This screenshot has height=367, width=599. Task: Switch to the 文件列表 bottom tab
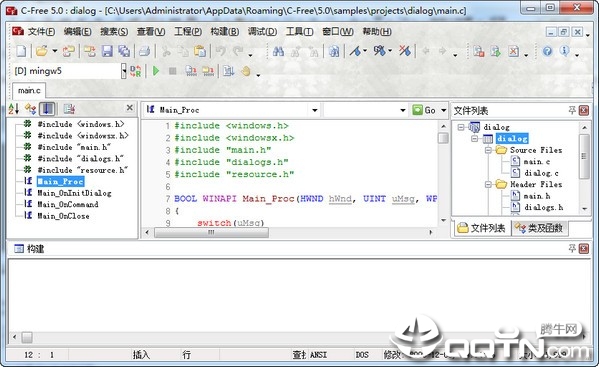click(x=482, y=228)
